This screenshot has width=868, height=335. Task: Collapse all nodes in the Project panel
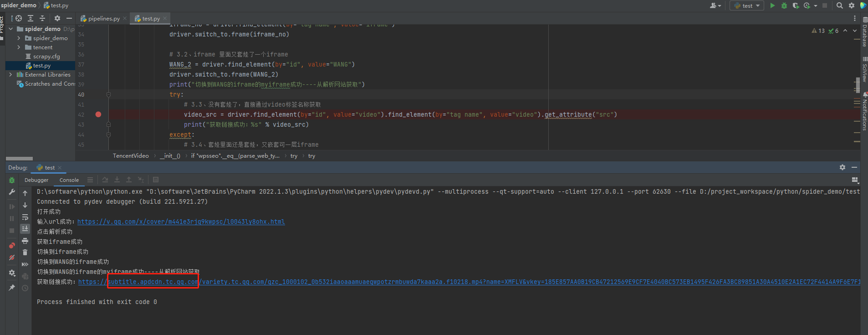42,18
